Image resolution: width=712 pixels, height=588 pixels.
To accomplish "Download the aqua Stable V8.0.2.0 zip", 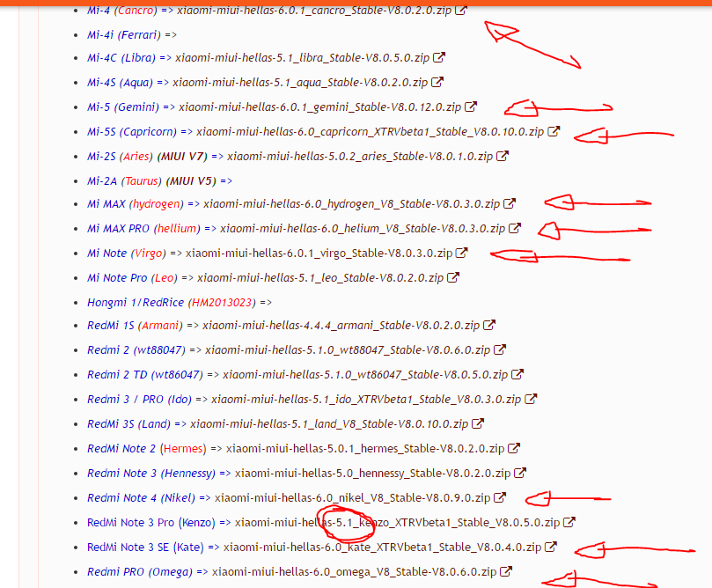I will coord(300,82).
